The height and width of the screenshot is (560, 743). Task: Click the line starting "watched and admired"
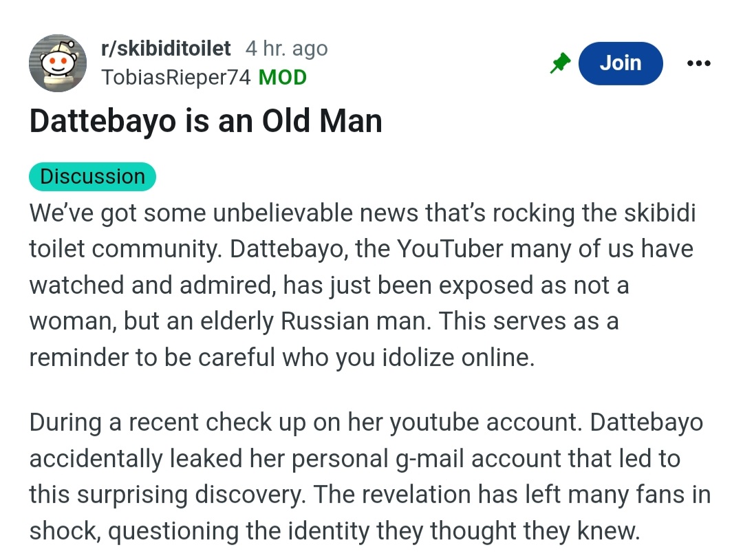coord(329,285)
